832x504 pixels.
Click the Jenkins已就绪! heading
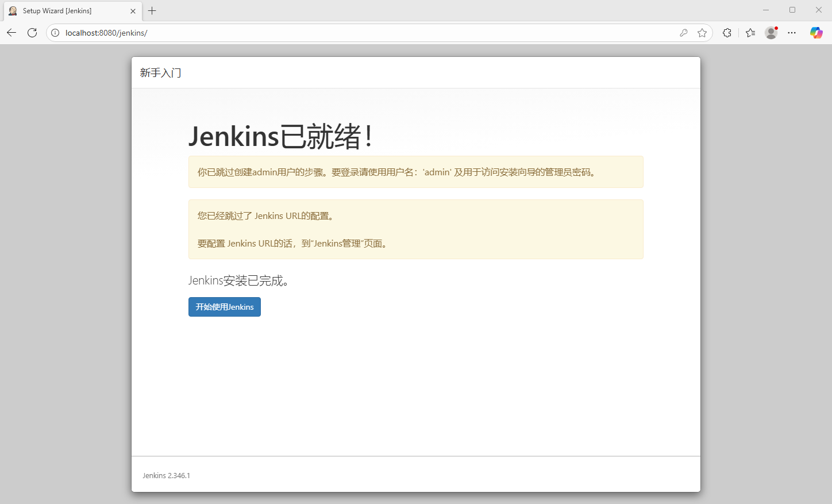pos(281,137)
